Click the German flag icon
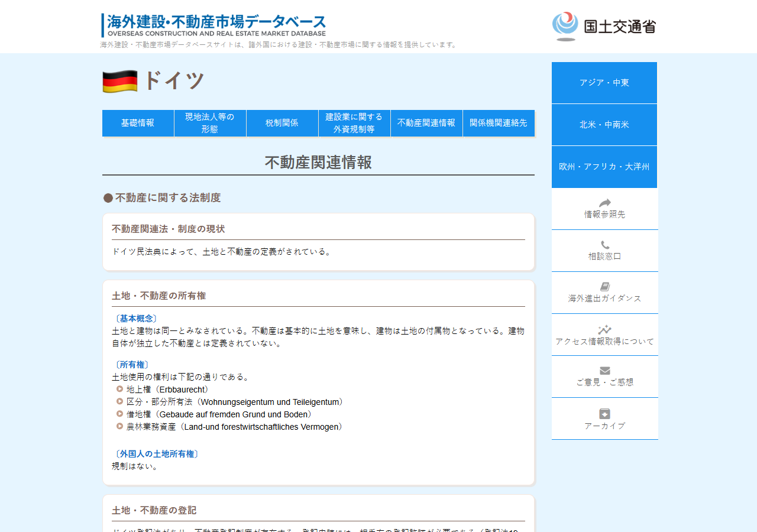This screenshot has width=757, height=532. point(120,81)
